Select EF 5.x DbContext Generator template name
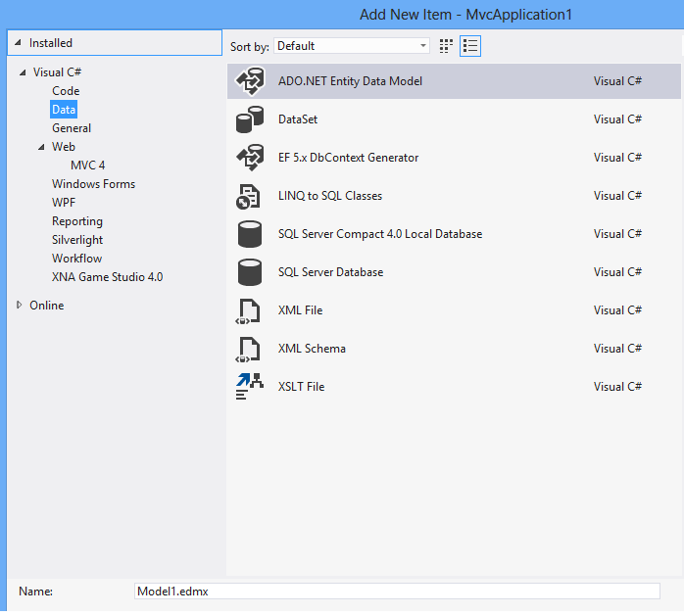The width and height of the screenshot is (684, 616). click(349, 158)
